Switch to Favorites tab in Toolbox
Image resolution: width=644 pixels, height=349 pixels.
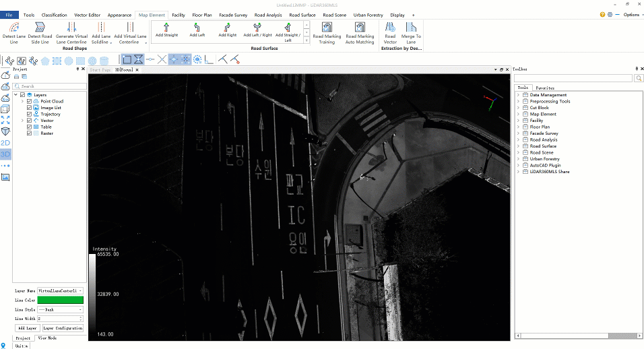(545, 88)
